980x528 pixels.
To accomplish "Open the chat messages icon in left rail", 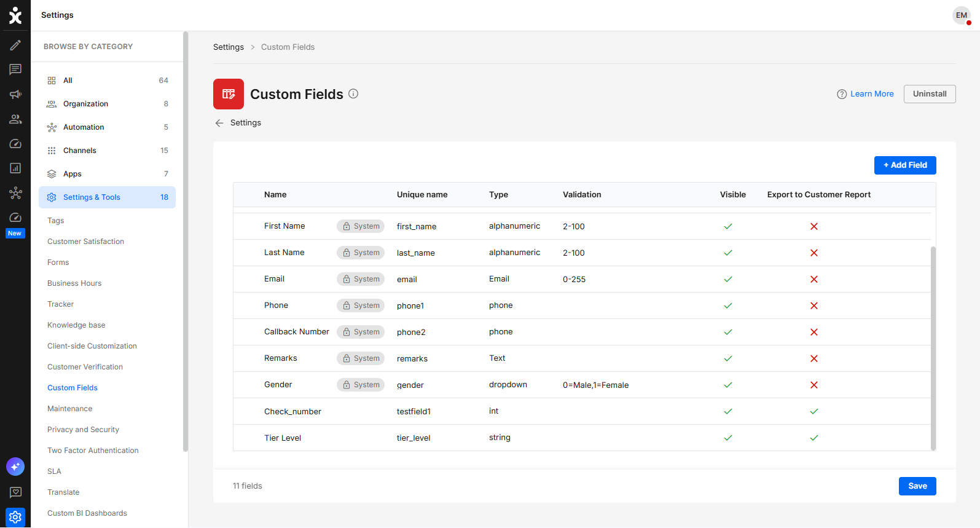I will (15, 70).
